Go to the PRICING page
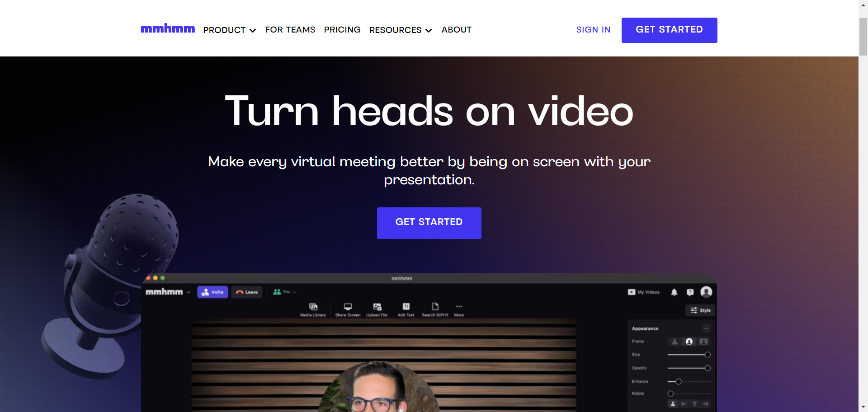 tap(342, 30)
